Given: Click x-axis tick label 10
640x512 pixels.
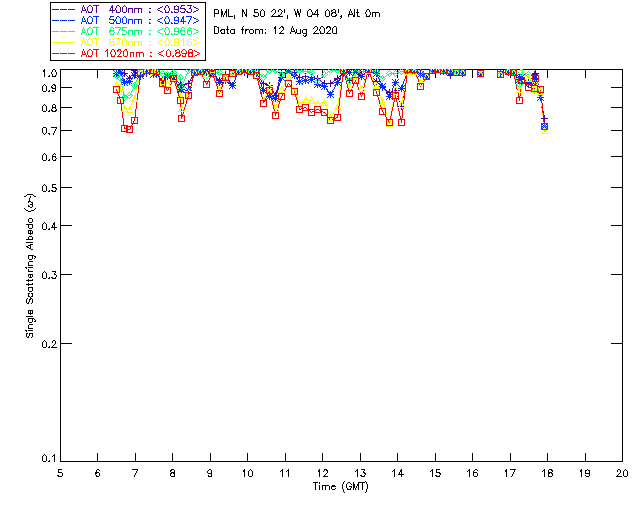Looking at the screenshot, I should pyautogui.click(x=247, y=474).
